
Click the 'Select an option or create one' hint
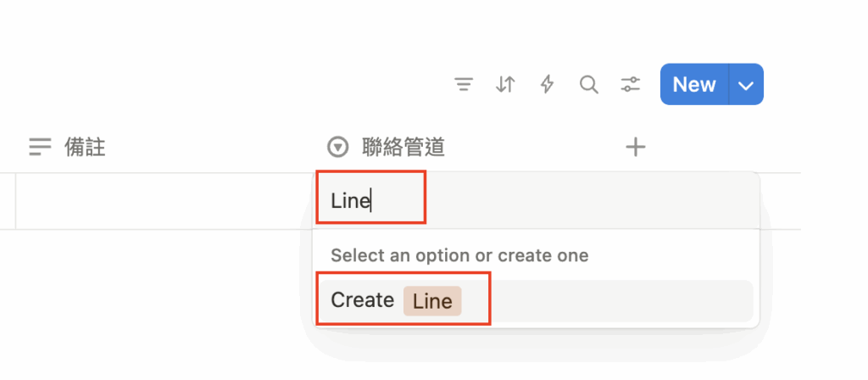[x=459, y=255]
